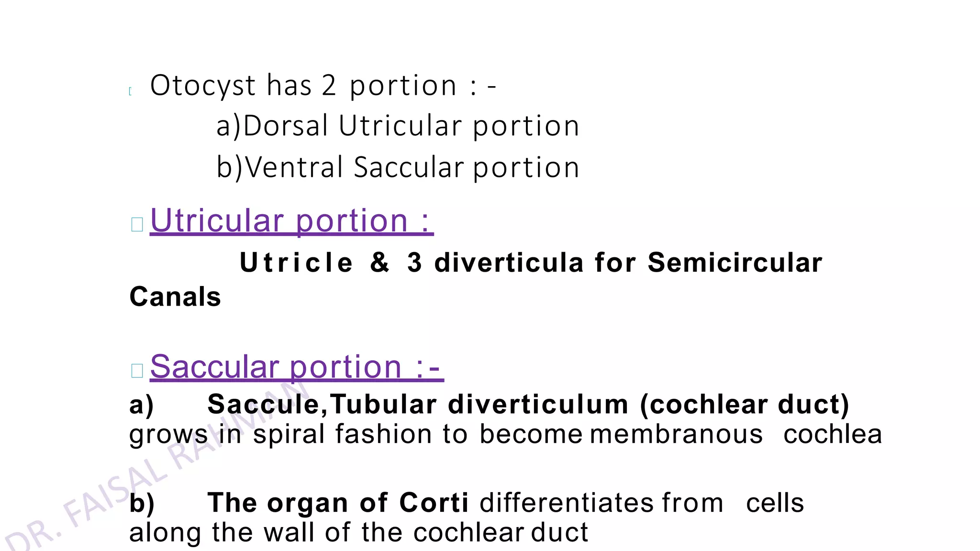This screenshot has height=551, width=980.
Task: Click the 'b)' list marker before organ of Corti
Action: tap(142, 503)
